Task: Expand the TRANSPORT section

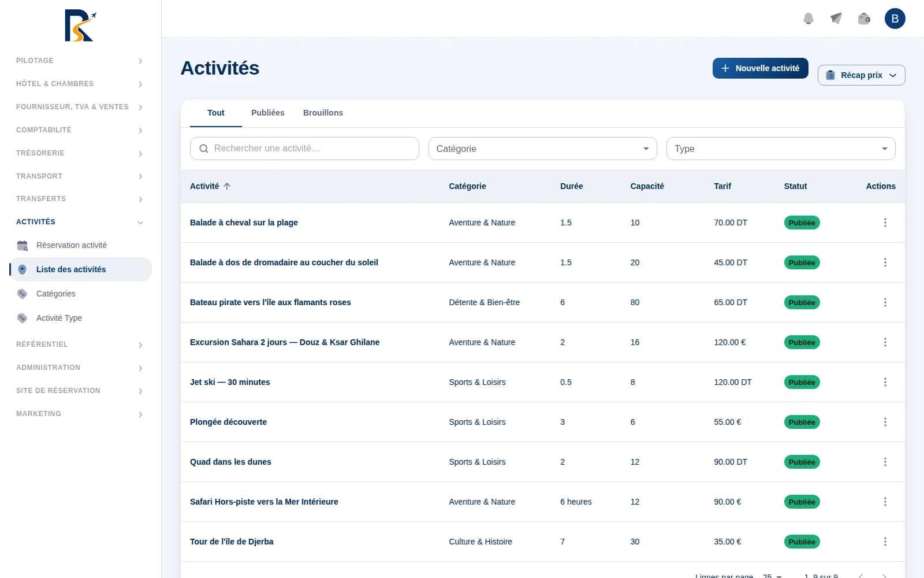Action: 80,176
